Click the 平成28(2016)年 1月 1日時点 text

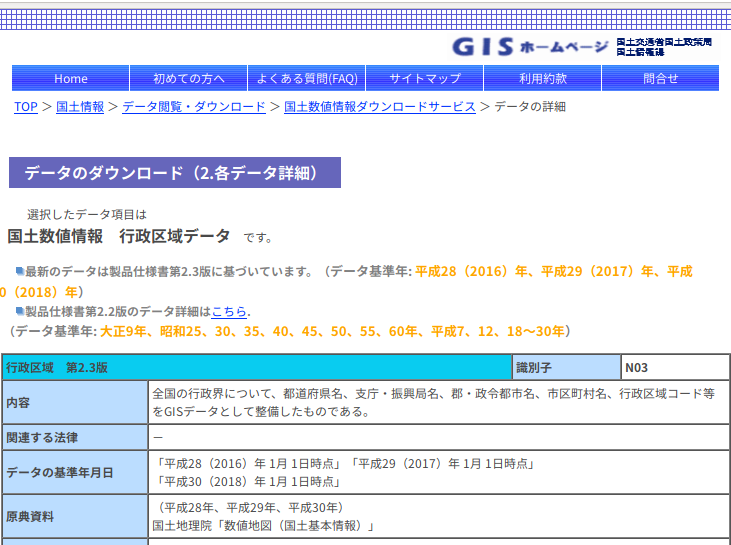(x=248, y=464)
